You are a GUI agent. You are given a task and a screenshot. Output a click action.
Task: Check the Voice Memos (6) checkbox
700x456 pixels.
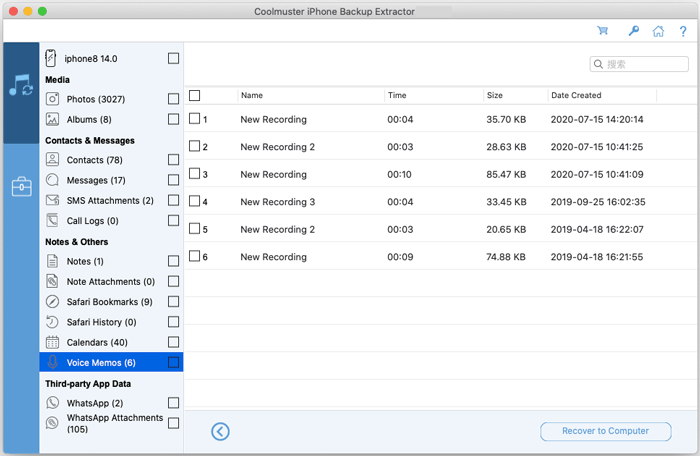[173, 362]
